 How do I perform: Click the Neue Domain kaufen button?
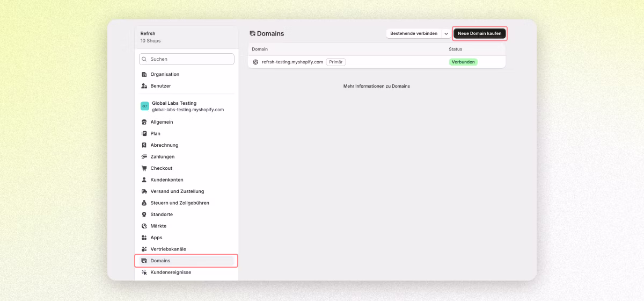pos(480,33)
